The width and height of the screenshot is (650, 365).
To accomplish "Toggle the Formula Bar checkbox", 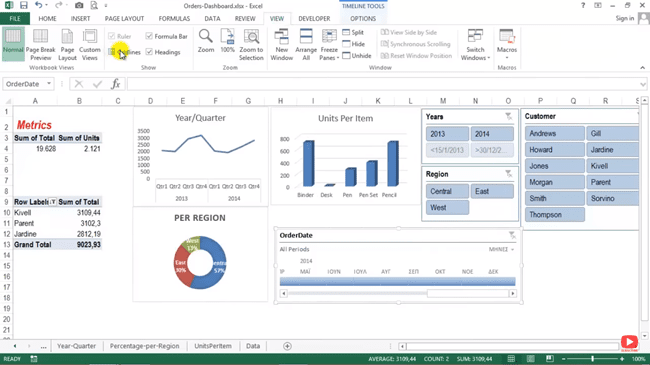I will pos(149,36).
